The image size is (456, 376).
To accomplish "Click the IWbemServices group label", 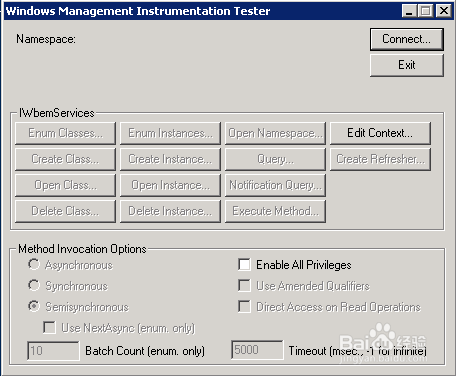I will pyautogui.click(x=57, y=113).
